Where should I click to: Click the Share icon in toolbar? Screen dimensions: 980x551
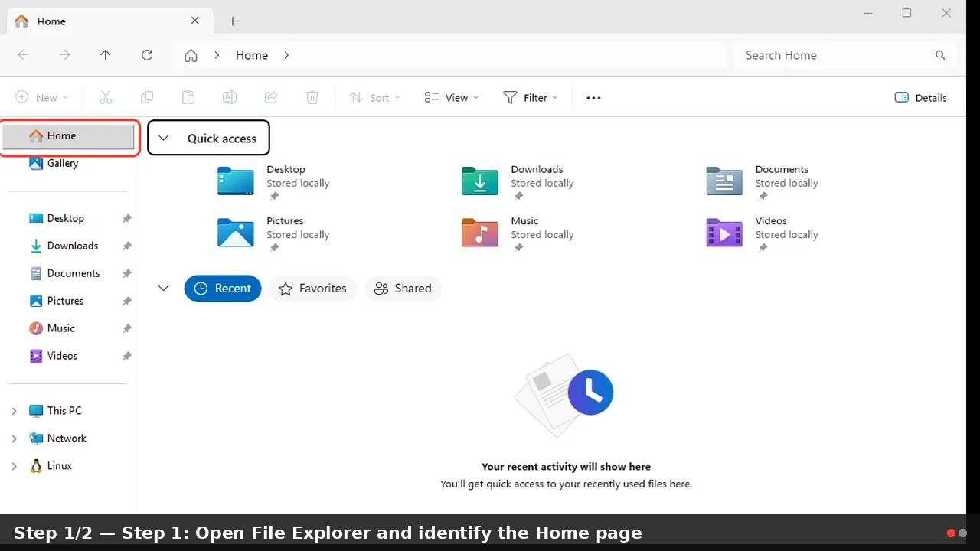pyautogui.click(x=271, y=97)
